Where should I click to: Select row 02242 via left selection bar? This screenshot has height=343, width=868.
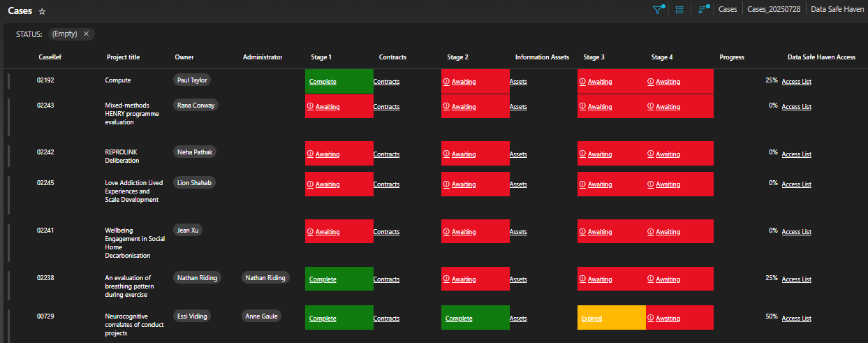[8, 156]
